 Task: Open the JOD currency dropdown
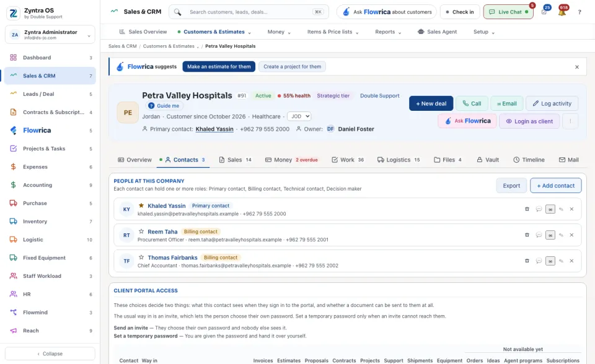(x=299, y=116)
